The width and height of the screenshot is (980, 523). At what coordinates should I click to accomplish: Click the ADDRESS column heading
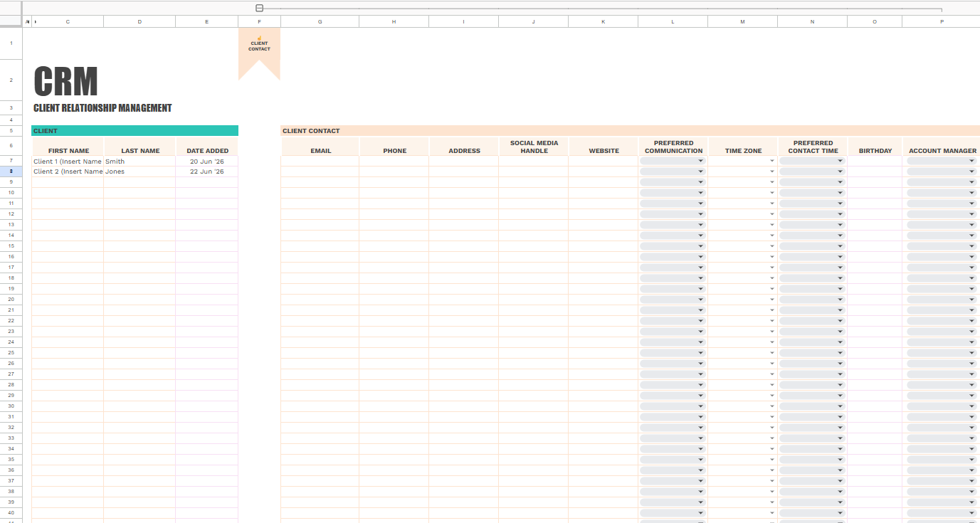464,151
